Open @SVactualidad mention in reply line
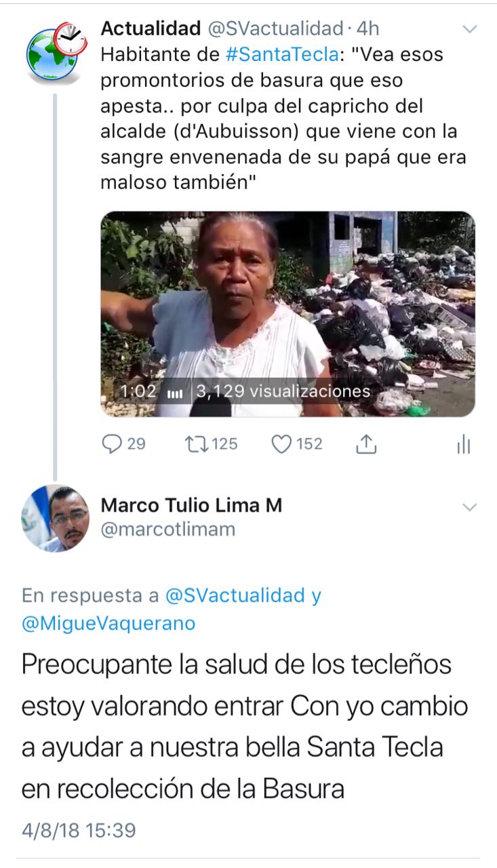Image resolution: width=497 pixels, height=868 pixels. click(x=235, y=595)
